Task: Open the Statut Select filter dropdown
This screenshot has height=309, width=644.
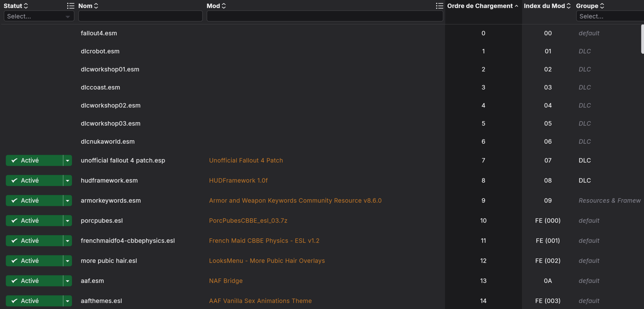Action: point(39,16)
